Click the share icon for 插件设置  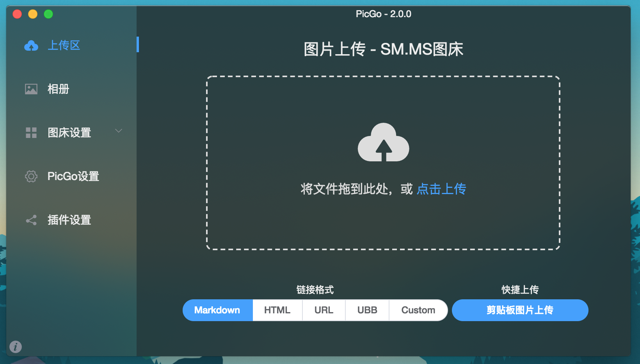31,220
